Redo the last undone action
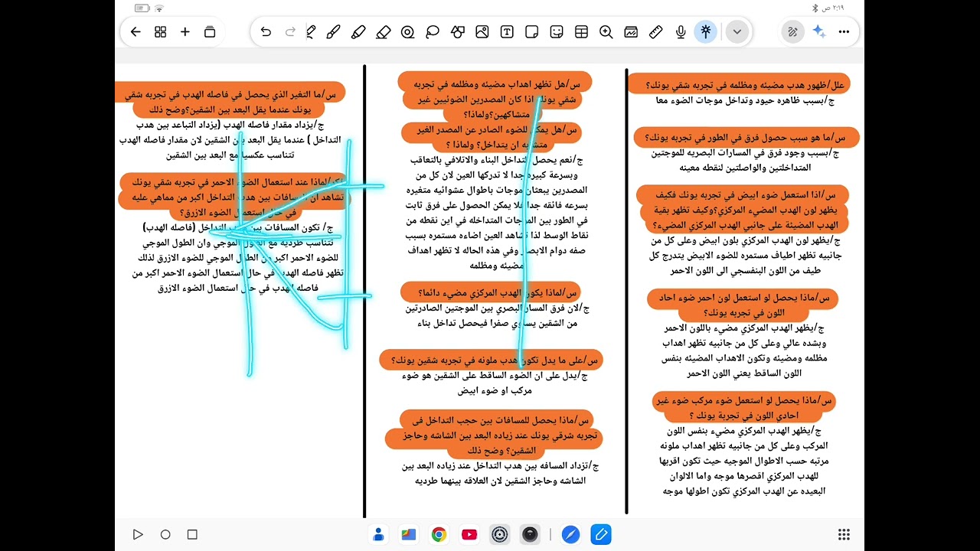Image resolution: width=980 pixels, height=551 pixels. tap(290, 32)
